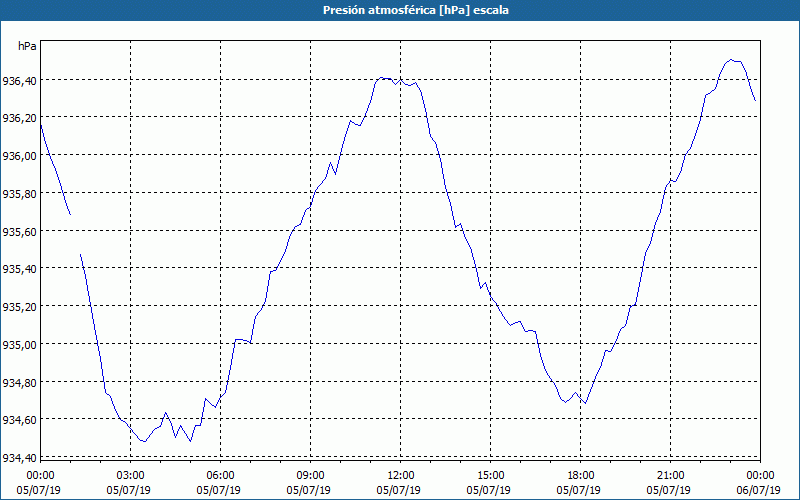Click the 936,40 y-axis label
800x500 pixels.
pyautogui.click(x=19, y=81)
